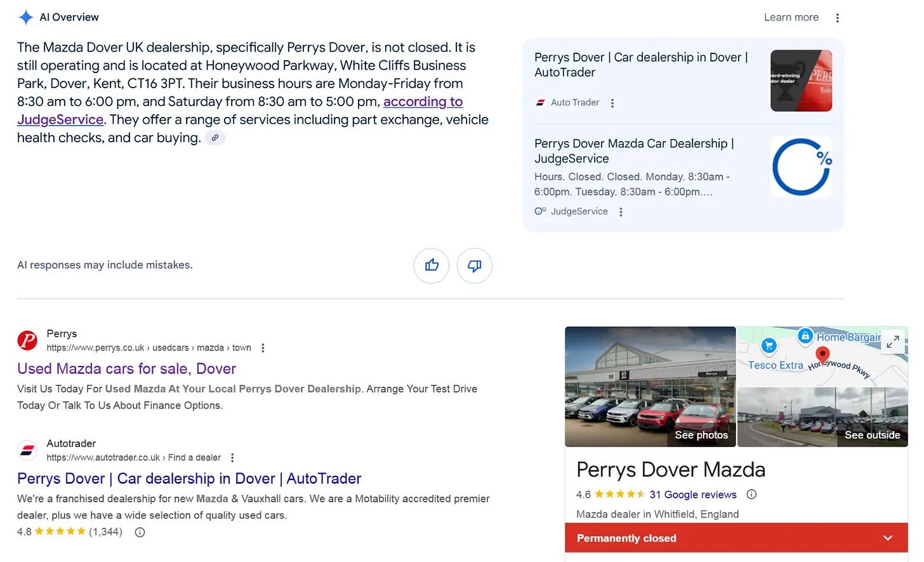Screen dimensions: 924x562
Task: Click See photos on dealership image
Action: [x=701, y=435]
